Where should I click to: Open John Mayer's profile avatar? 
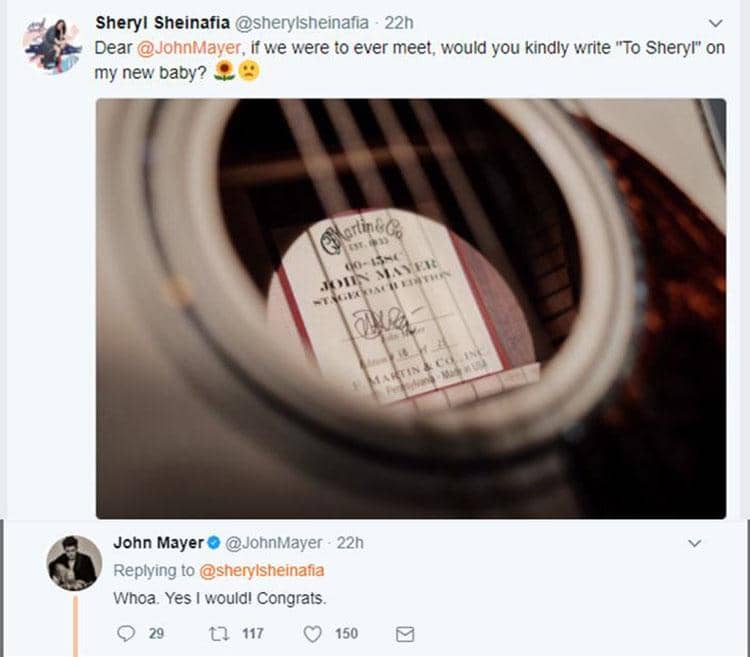click(x=73, y=561)
